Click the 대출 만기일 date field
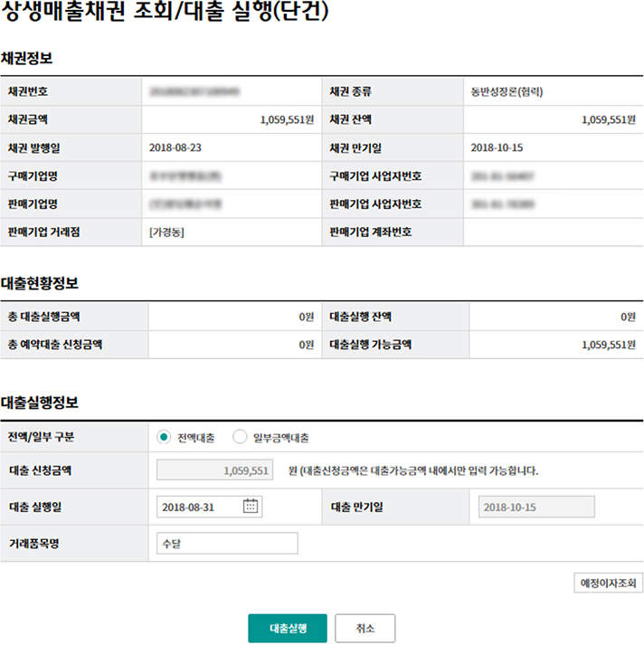This screenshot has width=644, height=645. click(x=535, y=507)
